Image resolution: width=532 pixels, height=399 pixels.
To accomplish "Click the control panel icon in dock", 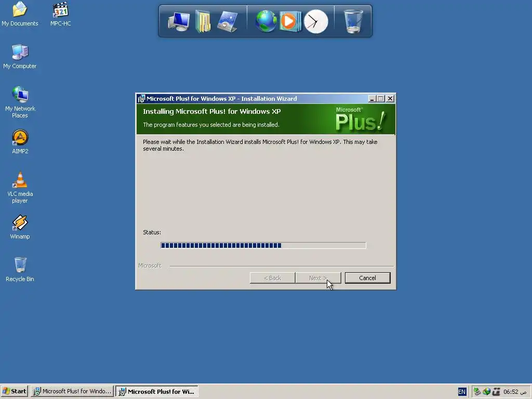I will [x=228, y=21].
